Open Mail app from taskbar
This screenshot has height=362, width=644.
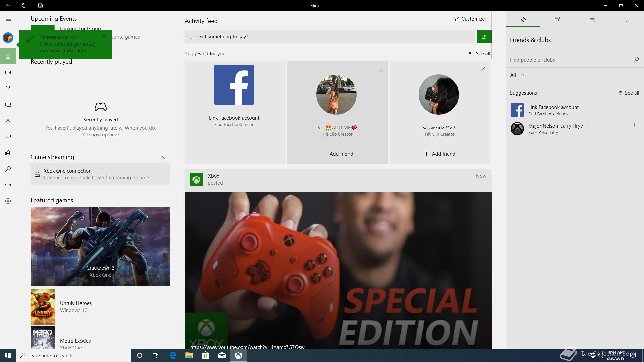(x=222, y=355)
